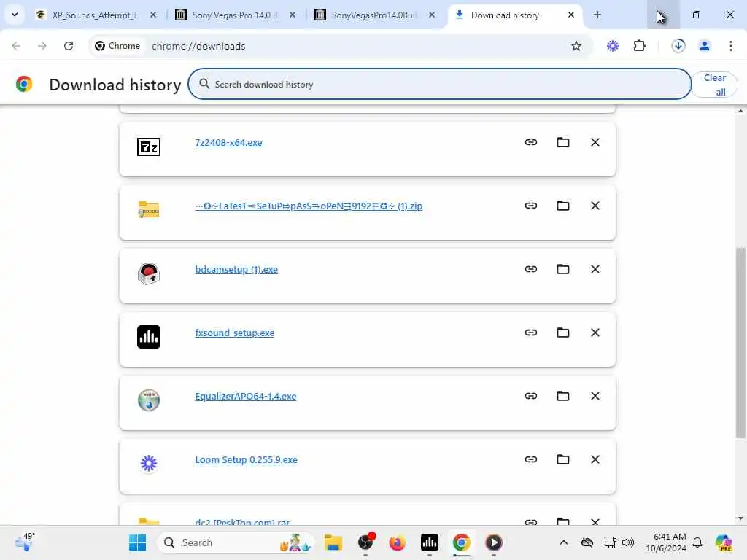
Task: Focus the Search download history field
Action: click(439, 85)
